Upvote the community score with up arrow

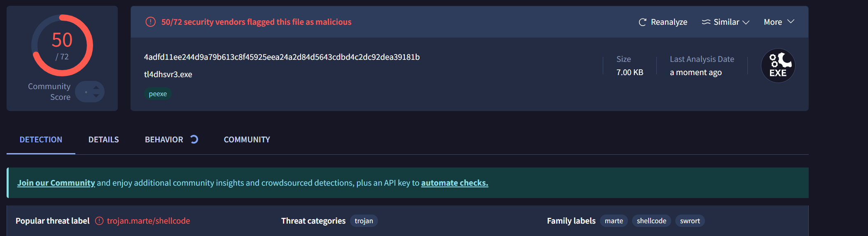click(x=96, y=87)
